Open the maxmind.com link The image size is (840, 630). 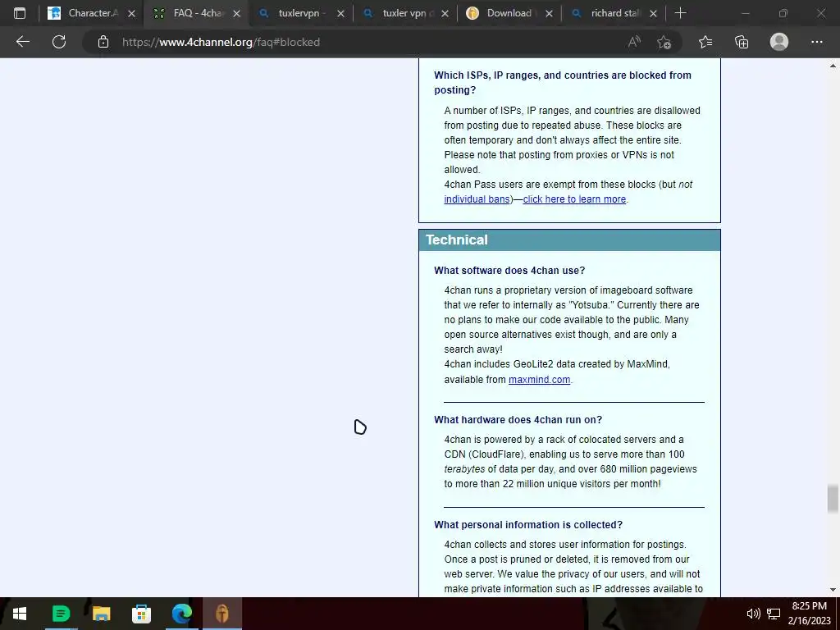tap(539, 380)
